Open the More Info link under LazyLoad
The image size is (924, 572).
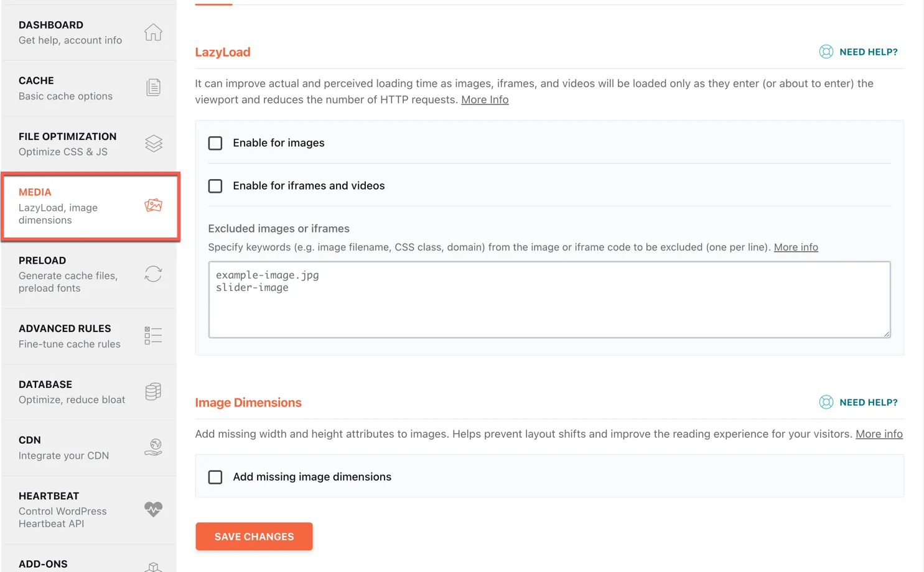coord(485,99)
